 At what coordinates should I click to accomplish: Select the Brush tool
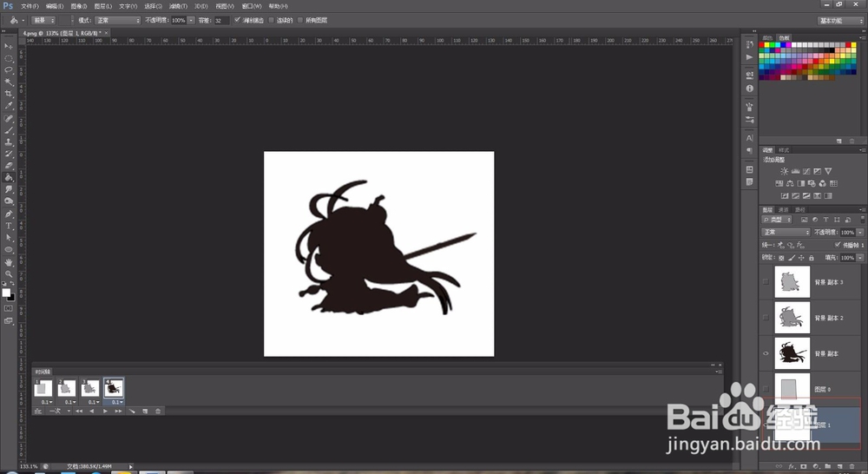(9, 130)
